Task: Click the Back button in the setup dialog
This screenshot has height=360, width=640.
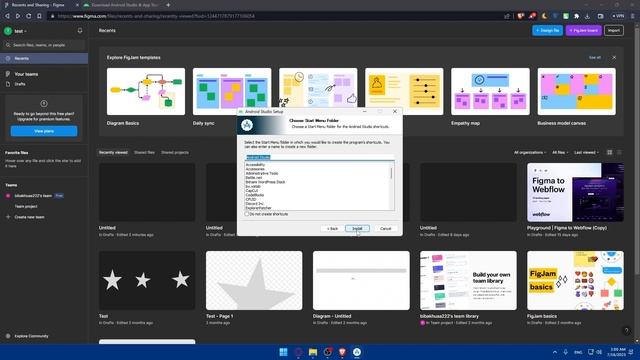Action: point(332,229)
